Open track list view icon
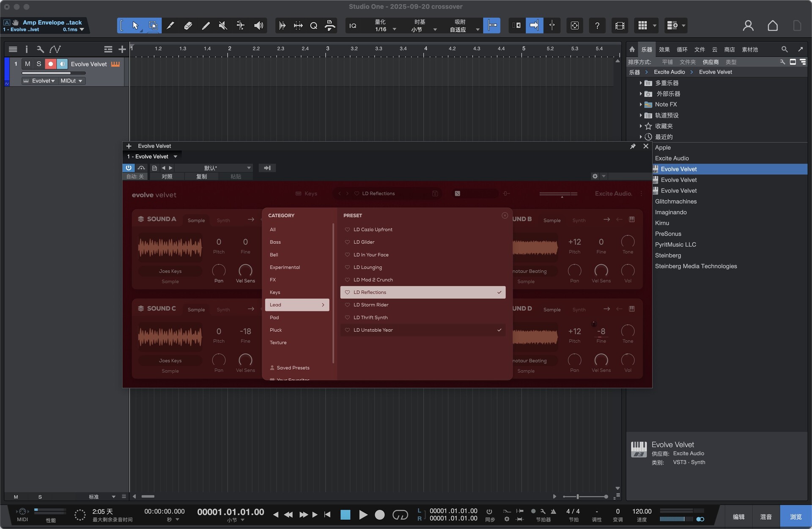 [x=13, y=49]
